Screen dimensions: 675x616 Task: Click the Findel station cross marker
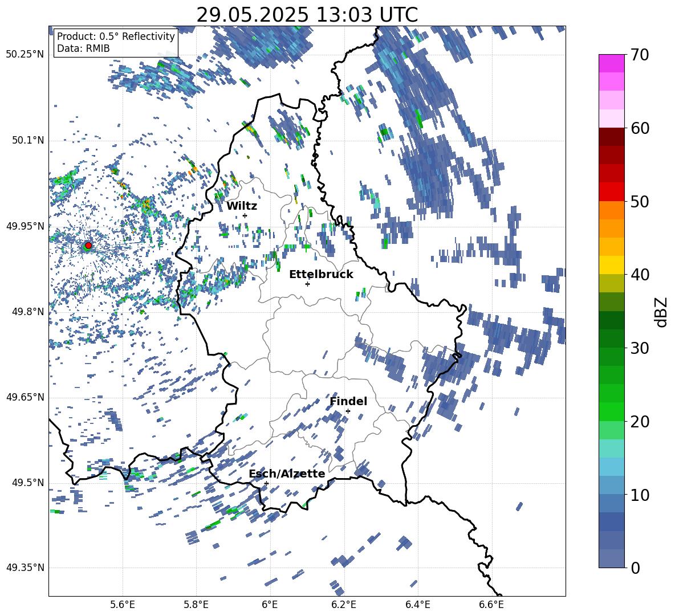click(x=348, y=411)
